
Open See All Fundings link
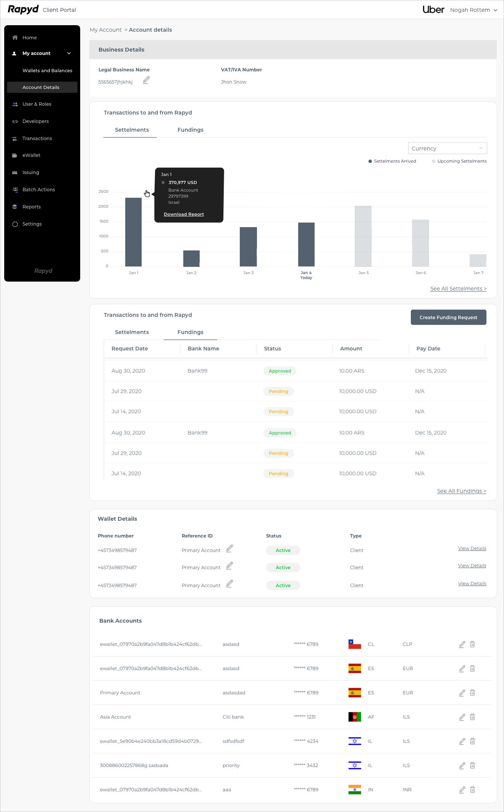click(461, 491)
